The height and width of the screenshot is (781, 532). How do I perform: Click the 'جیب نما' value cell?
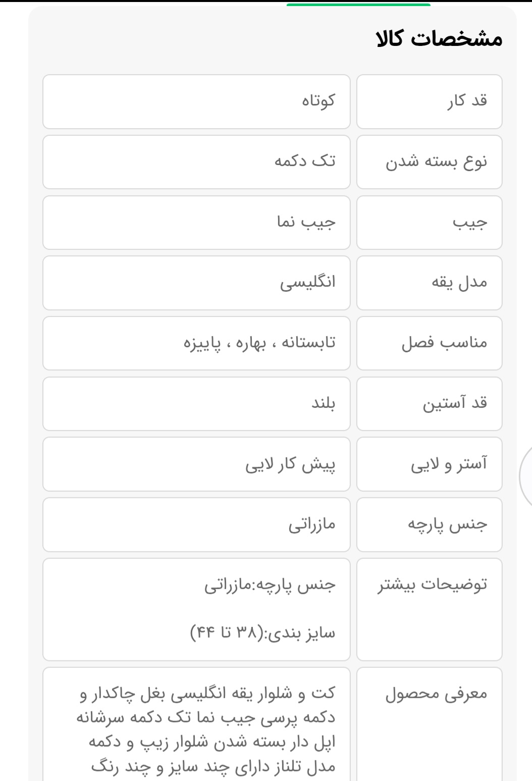[196, 223]
